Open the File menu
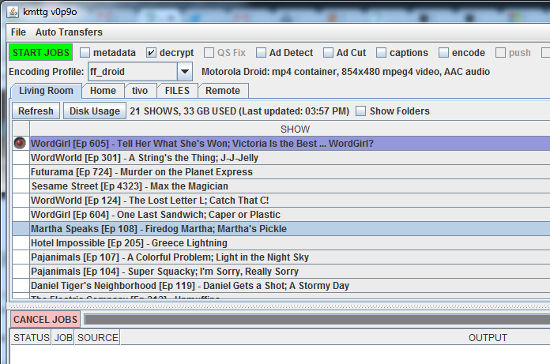This screenshot has height=364, width=550. pyautogui.click(x=18, y=32)
